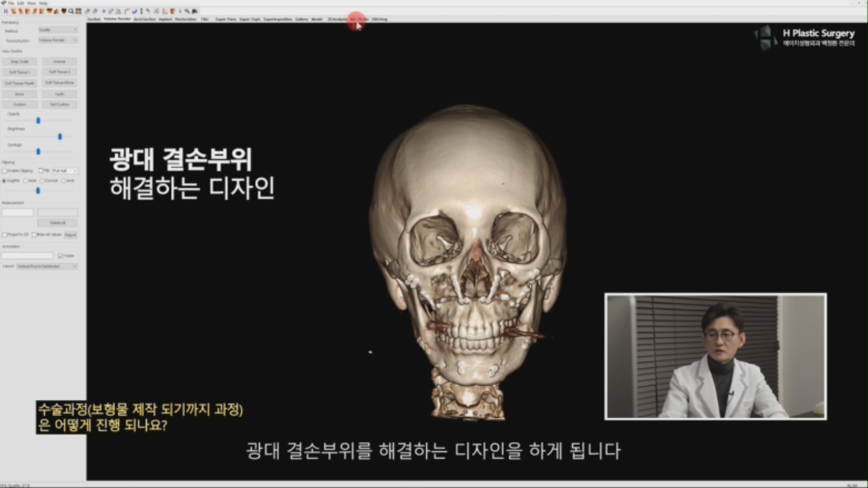Select the Arch clipping radio button
Viewport: 868px width, 488px height.
[63, 181]
